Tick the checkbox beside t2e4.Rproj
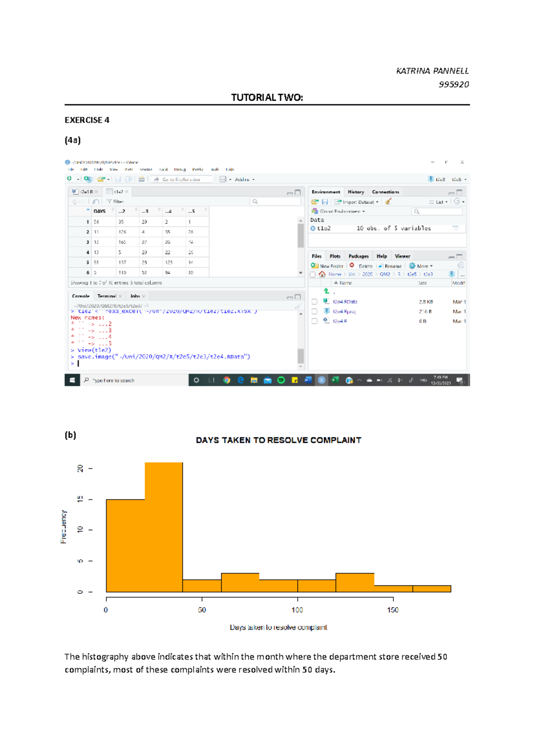 (314, 312)
